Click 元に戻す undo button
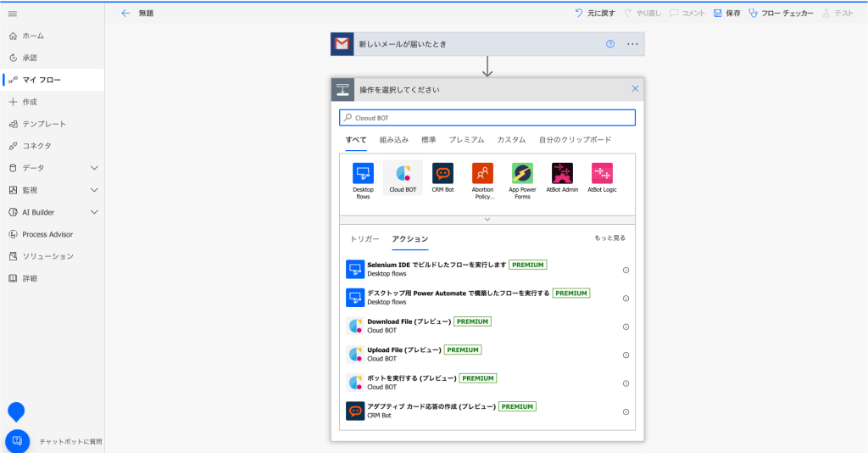The width and height of the screenshot is (868, 453). [595, 14]
